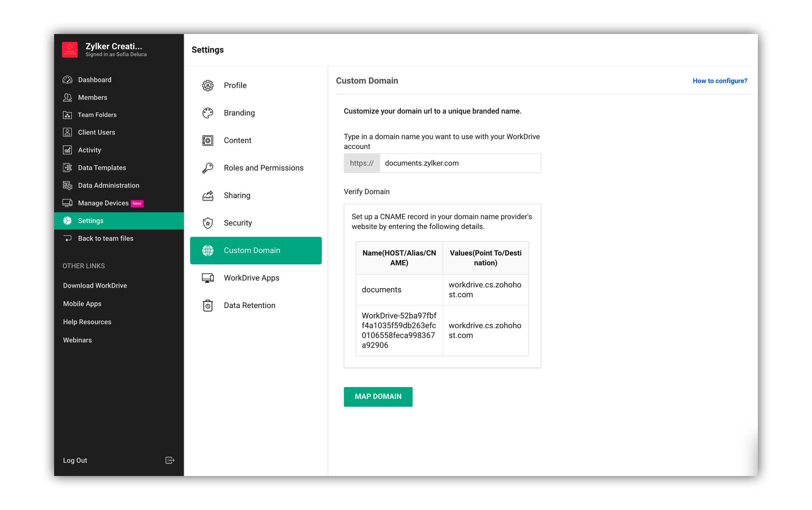Open WorkDrive Apps settings
Viewport: 812px width, 510px height.
tap(251, 278)
